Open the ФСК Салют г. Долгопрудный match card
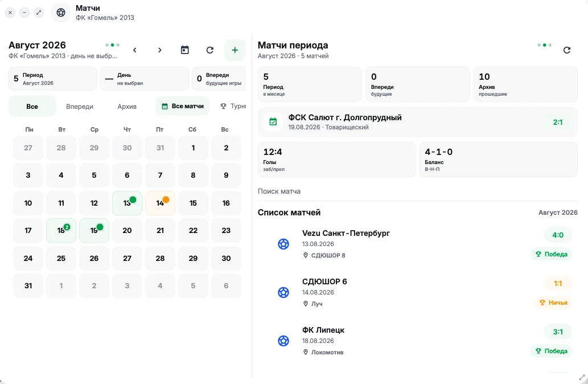 tap(418, 122)
